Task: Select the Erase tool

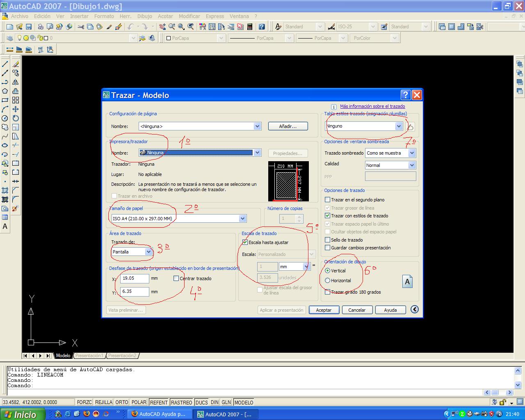Action: coord(16,64)
